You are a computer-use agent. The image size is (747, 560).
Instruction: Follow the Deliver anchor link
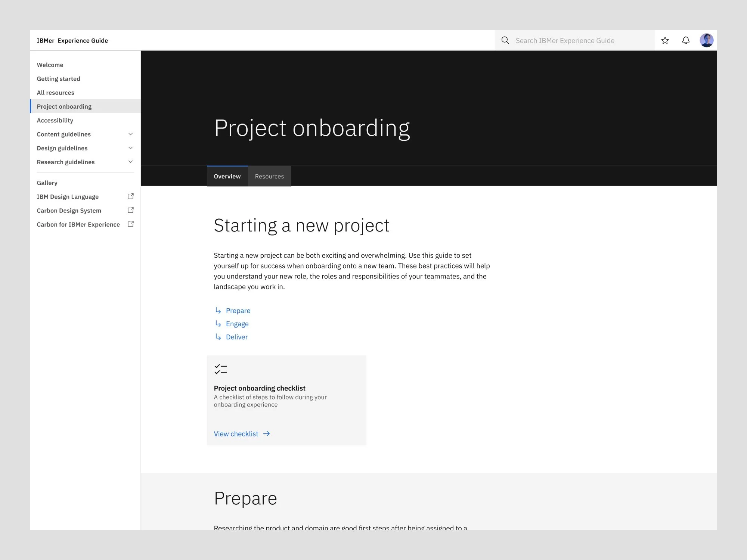[x=236, y=337]
